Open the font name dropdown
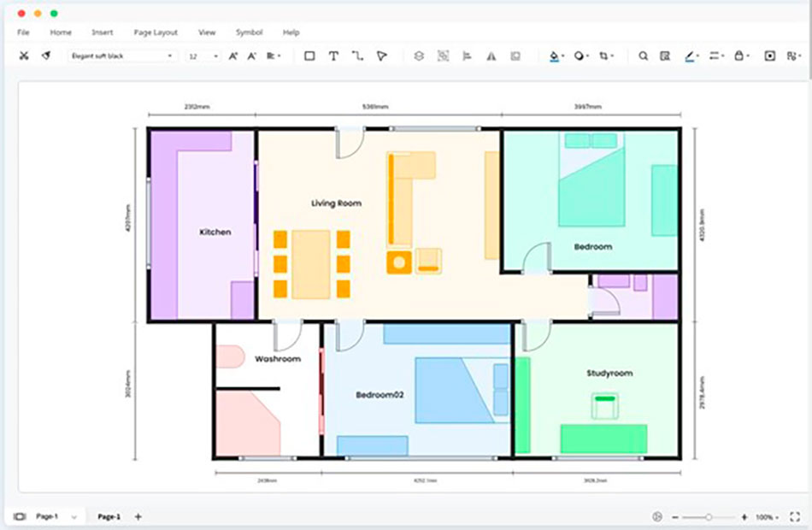The width and height of the screenshot is (812, 530). [x=121, y=56]
